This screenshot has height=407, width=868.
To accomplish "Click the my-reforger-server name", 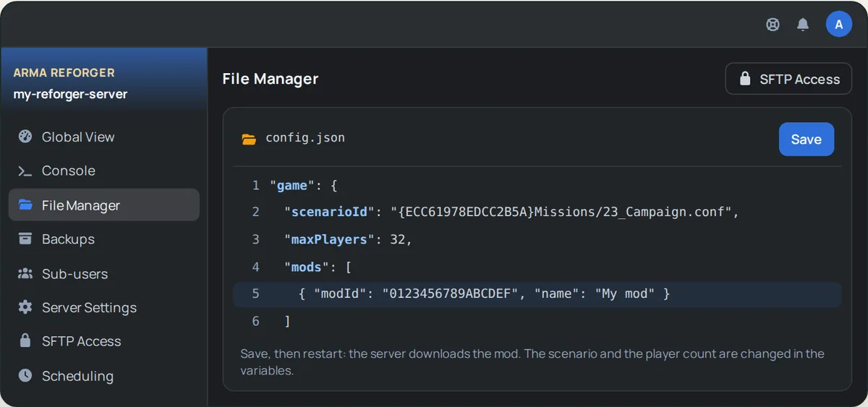I will [70, 94].
